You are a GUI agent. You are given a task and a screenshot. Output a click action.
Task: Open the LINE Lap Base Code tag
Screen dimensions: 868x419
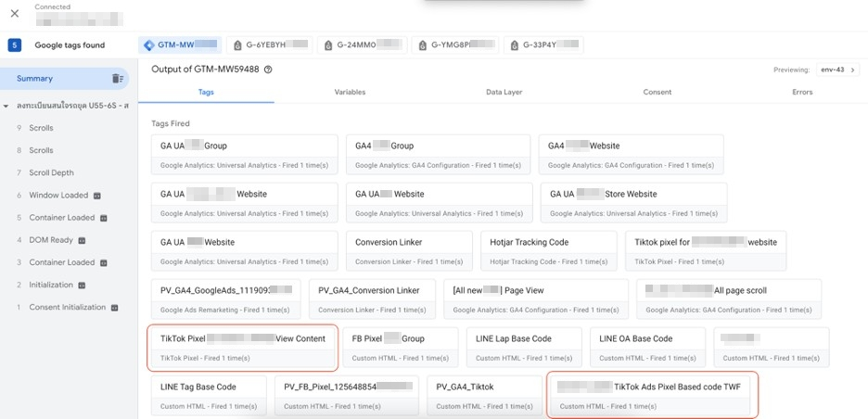pos(524,347)
